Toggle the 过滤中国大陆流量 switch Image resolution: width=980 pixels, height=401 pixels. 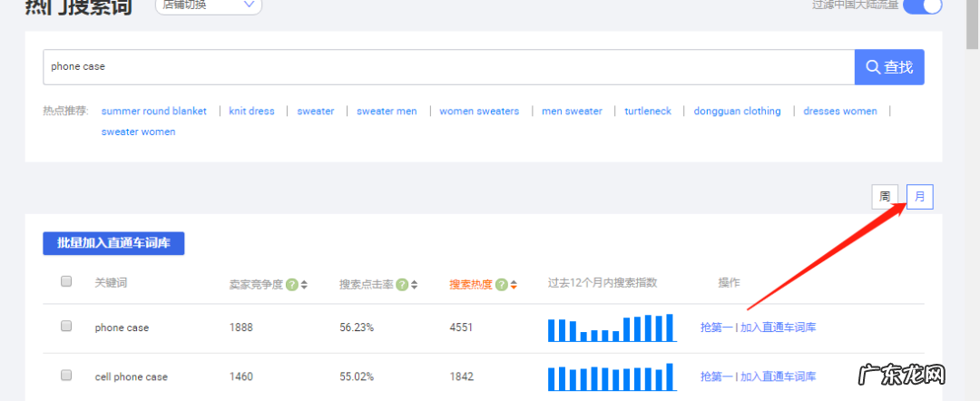922,5
